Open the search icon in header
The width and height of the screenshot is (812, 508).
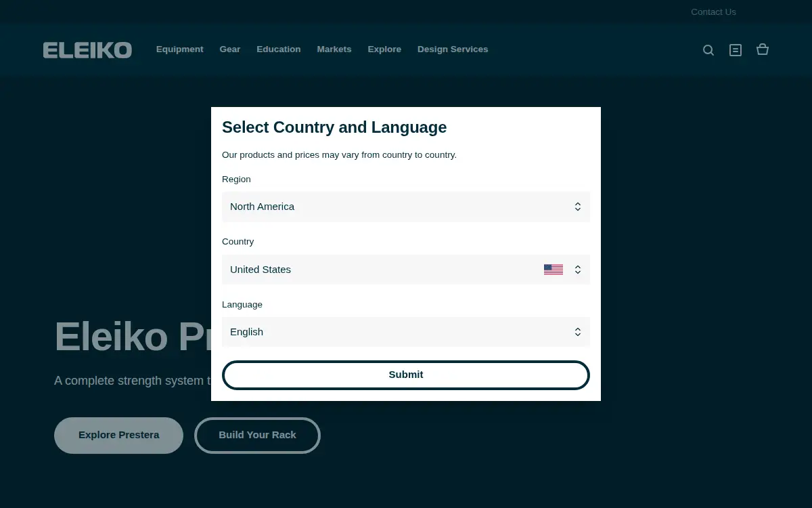tap(708, 50)
